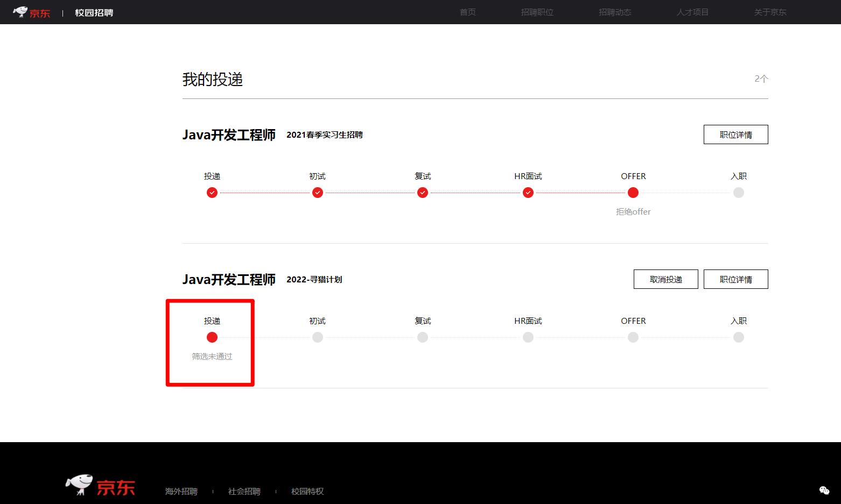This screenshot has height=504, width=841.
Task: Click the 筛选未通过 status text
Action: 212,357
